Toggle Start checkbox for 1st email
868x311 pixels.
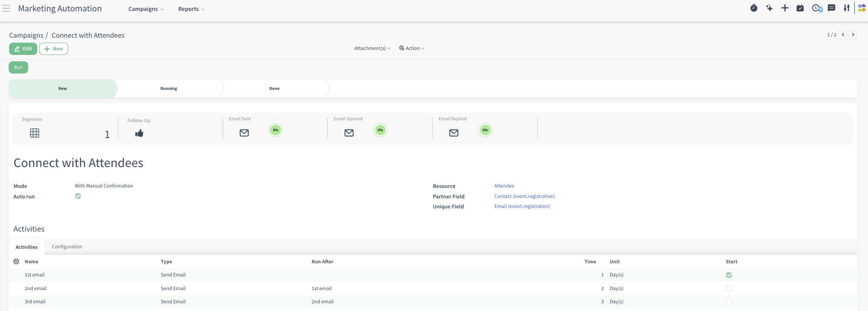(x=729, y=275)
